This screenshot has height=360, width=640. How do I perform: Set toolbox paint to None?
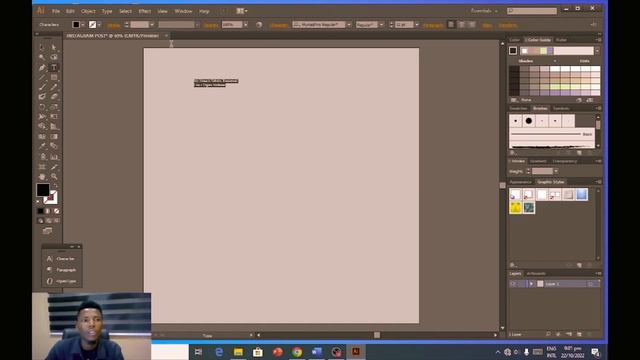pyautogui.click(x=57, y=211)
